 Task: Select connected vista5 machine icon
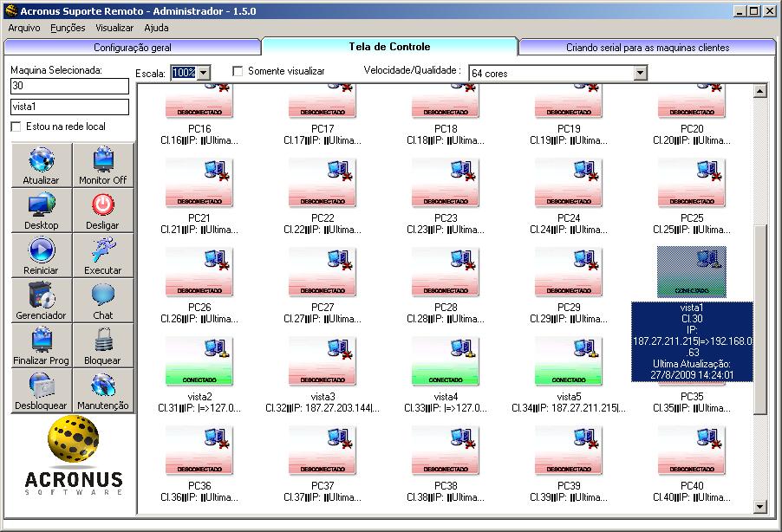click(569, 361)
